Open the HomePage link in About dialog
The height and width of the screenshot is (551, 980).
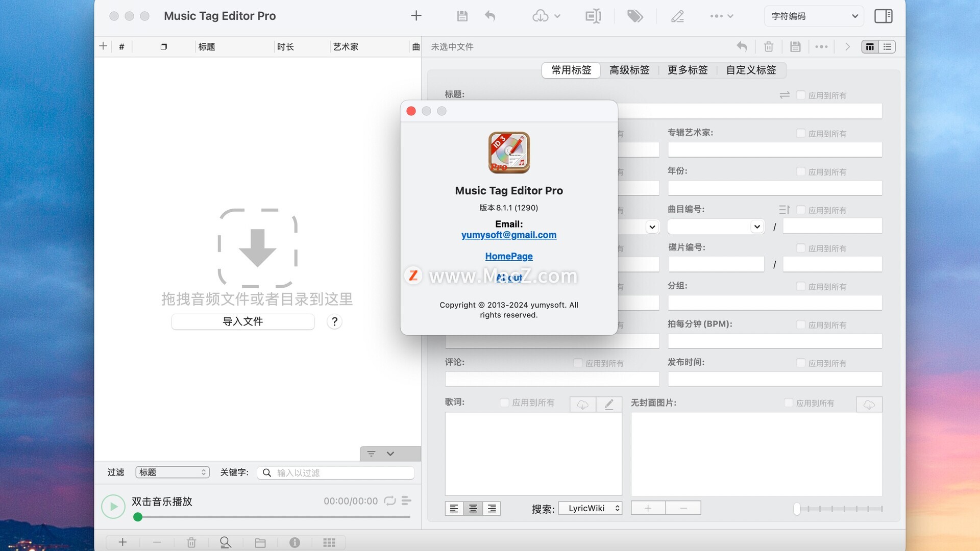(x=509, y=256)
